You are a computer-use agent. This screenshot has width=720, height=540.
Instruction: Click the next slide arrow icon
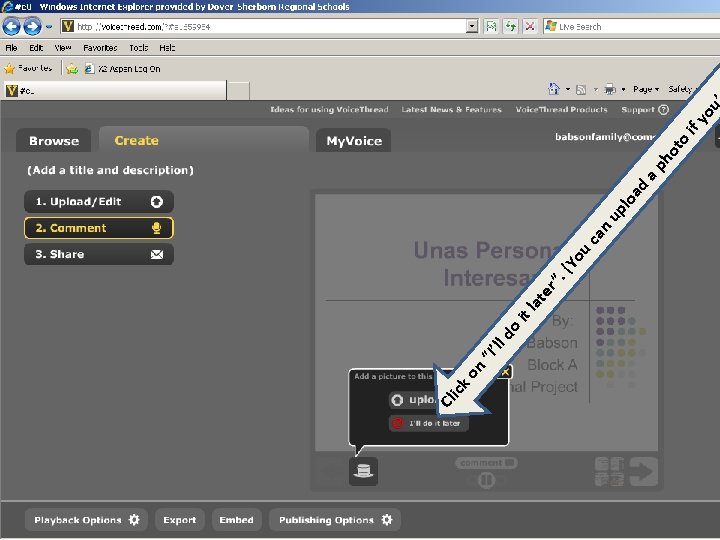coord(643,472)
